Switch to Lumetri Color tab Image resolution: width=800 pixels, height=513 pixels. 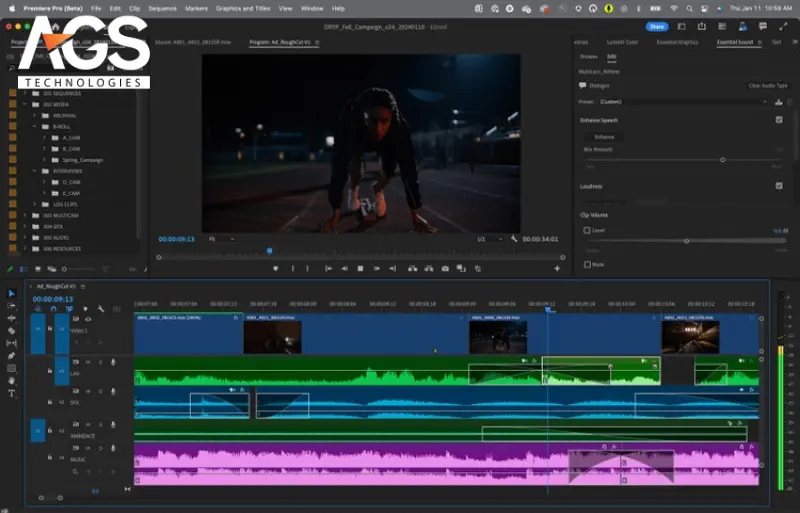click(x=622, y=42)
